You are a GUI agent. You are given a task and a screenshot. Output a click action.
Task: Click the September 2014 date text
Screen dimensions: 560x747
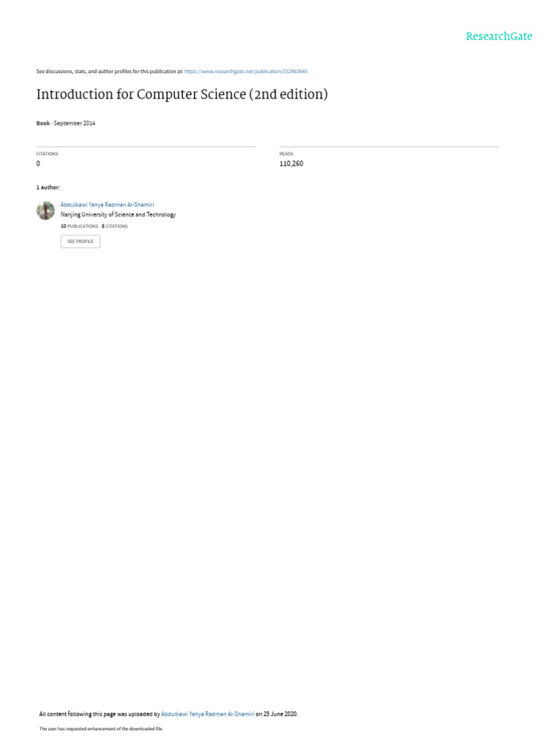coord(74,123)
